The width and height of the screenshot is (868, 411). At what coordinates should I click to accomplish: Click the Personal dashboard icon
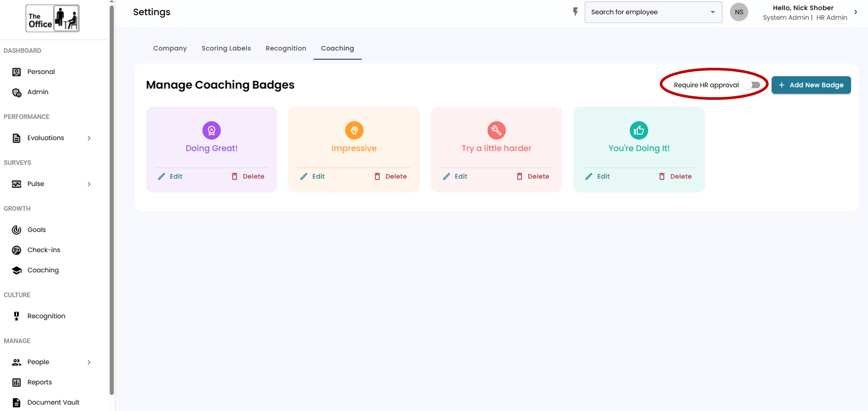[16, 72]
